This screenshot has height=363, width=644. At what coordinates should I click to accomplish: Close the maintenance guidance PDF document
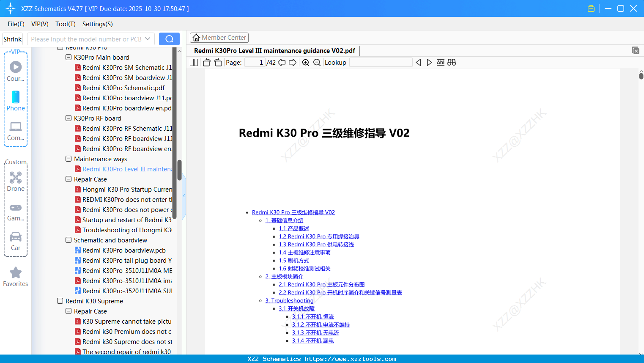(636, 50)
